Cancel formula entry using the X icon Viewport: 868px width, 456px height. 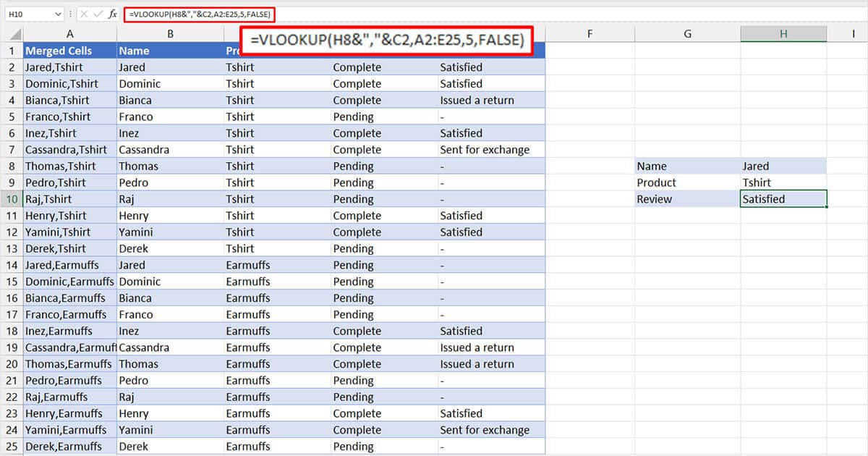tap(84, 13)
